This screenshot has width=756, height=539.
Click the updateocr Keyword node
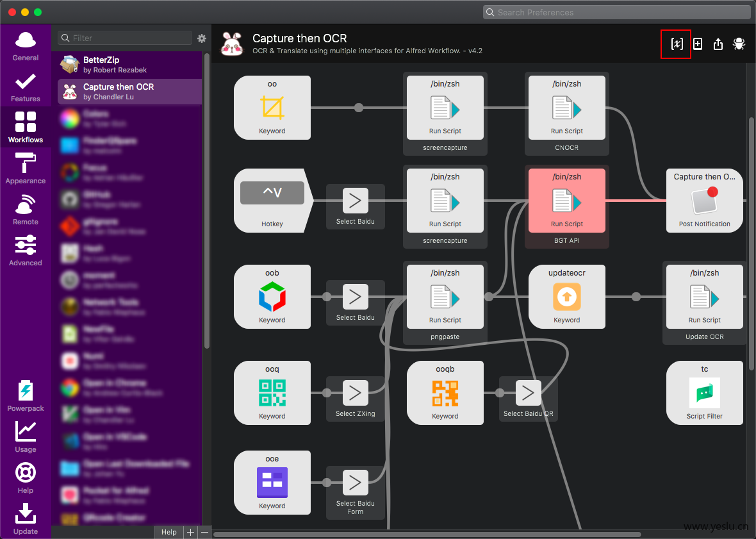click(566, 296)
